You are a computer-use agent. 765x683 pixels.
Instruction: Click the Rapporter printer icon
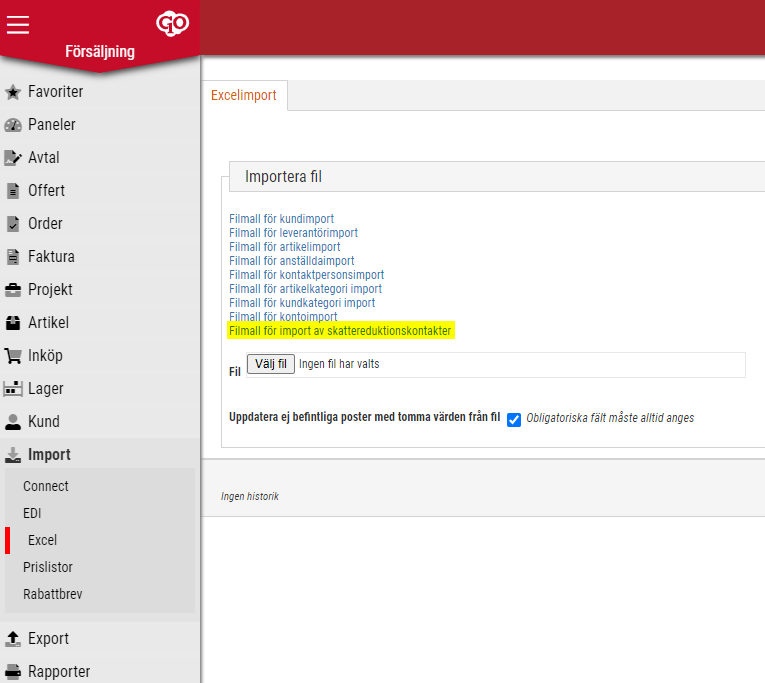click(x=13, y=672)
